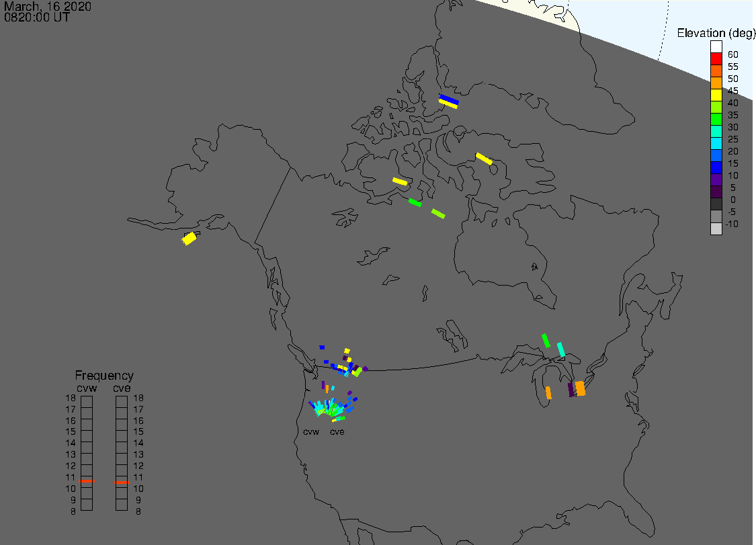The image size is (756, 545).
Task: Click the '20' elevation legend label
Action: point(733,151)
